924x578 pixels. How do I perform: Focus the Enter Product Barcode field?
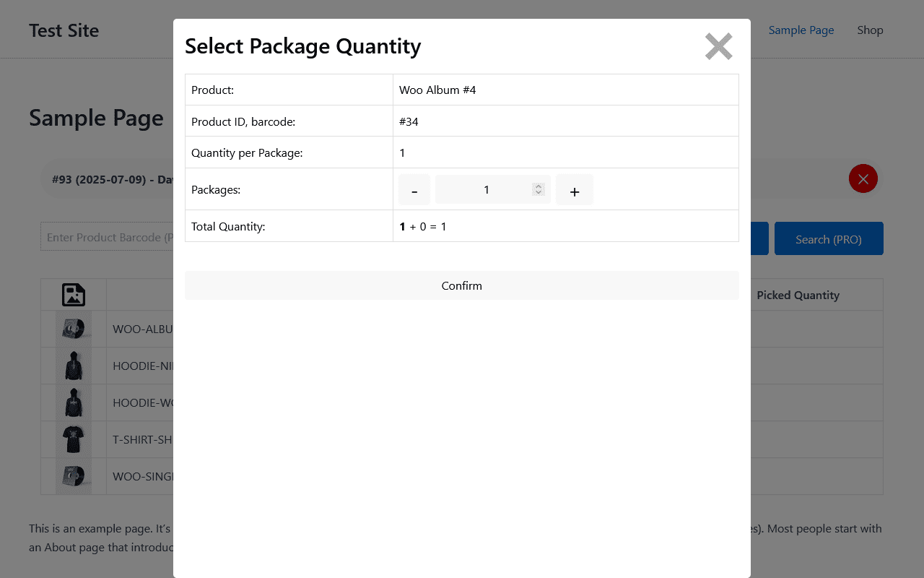click(108, 238)
